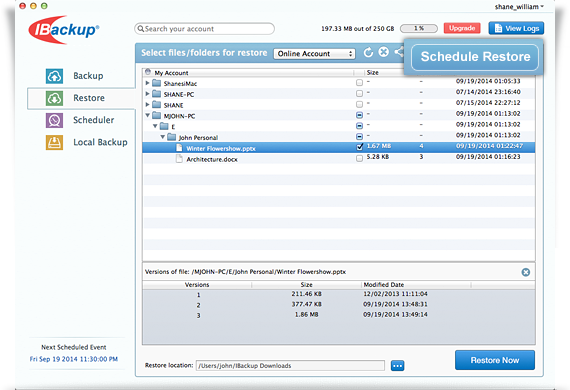
Task: Click the Versions column header
Action: [197, 285]
